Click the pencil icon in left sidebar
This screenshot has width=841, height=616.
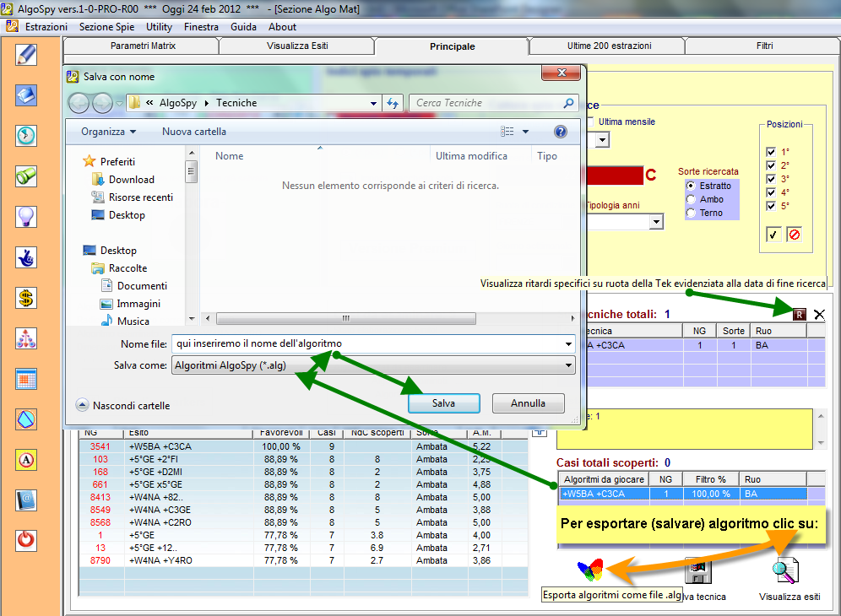[25, 55]
